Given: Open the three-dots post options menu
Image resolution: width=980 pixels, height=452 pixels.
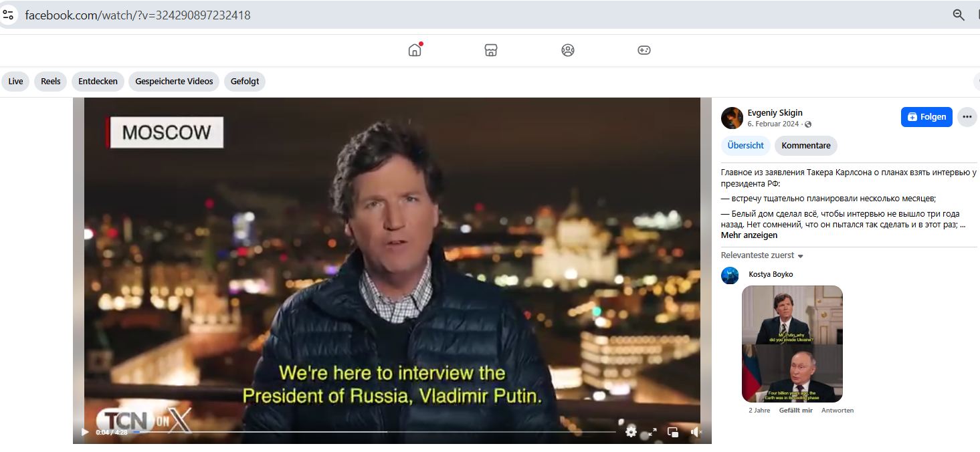Looking at the screenshot, I should click(967, 116).
